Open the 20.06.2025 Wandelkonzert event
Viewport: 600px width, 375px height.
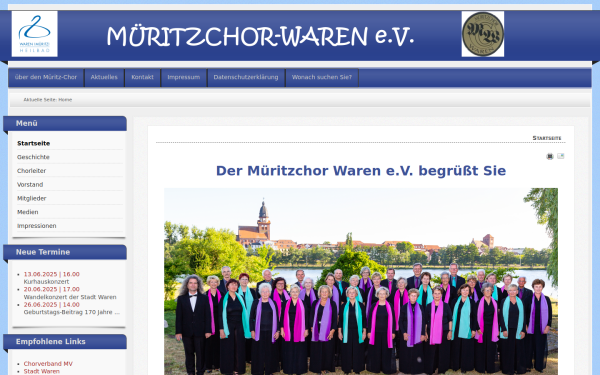pos(52,289)
